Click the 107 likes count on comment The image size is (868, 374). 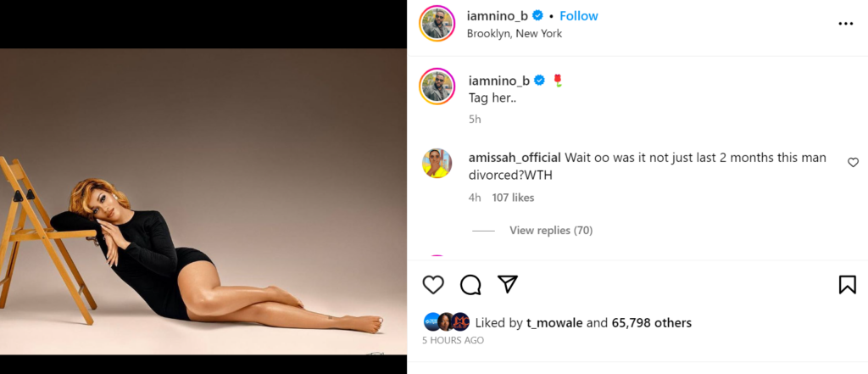513,198
